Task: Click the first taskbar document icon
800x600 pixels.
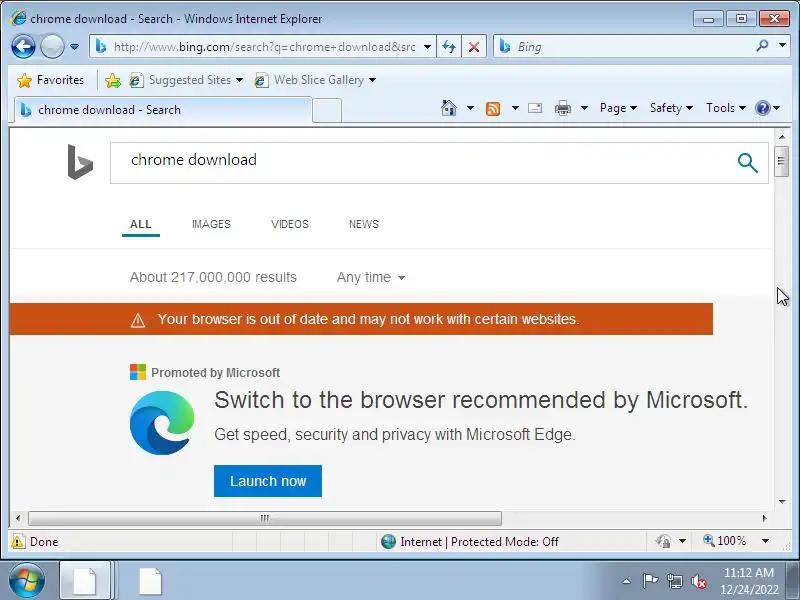Action: (x=85, y=581)
